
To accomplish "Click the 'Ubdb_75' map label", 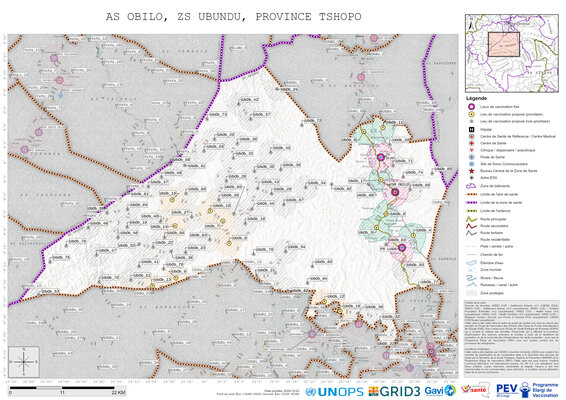I will pyautogui.click(x=61, y=258).
